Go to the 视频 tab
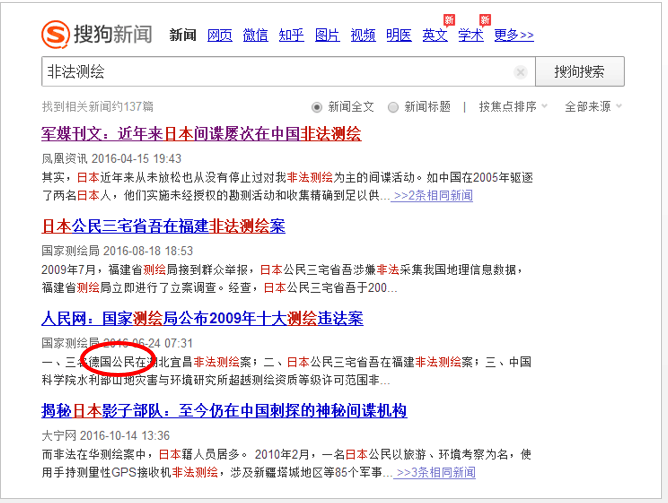668x503 pixels. coord(363,35)
